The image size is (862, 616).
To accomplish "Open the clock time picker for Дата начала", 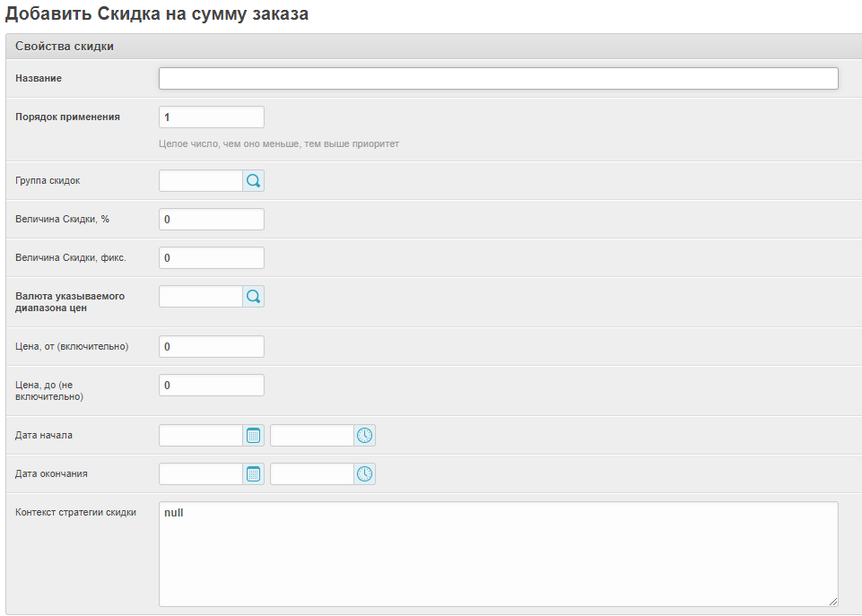I will click(365, 436).
